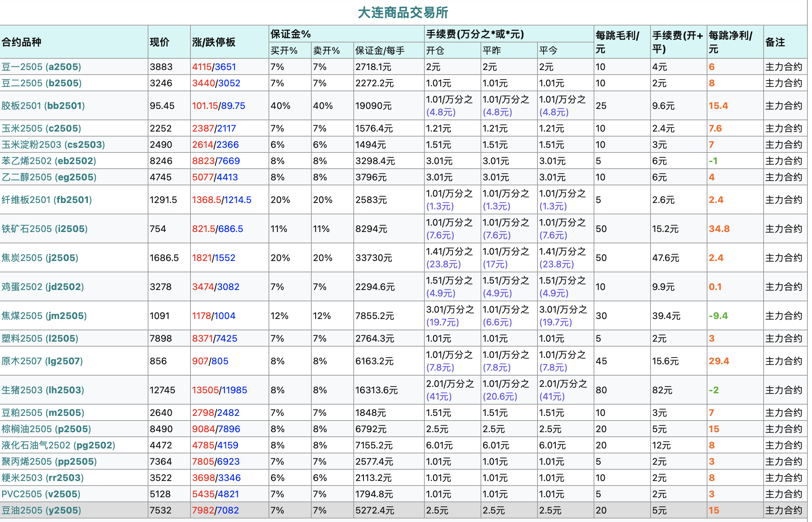Click the 6.01元 open fee for 液化石油气2502

439,445
